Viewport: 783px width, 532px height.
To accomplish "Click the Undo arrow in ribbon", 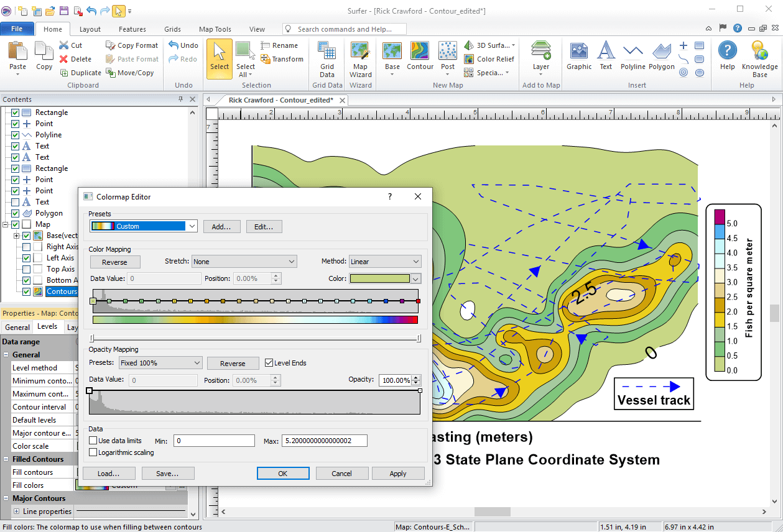I will coord(174,45).
